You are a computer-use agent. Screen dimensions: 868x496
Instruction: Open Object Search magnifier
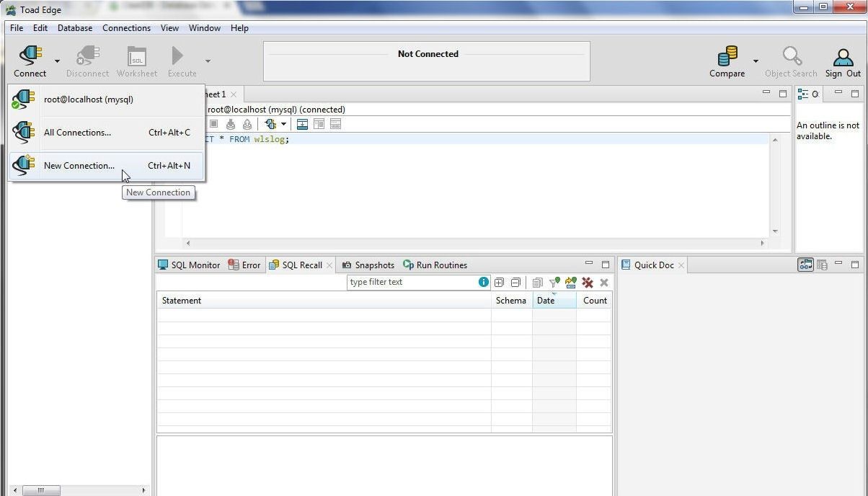pos(792,56)
